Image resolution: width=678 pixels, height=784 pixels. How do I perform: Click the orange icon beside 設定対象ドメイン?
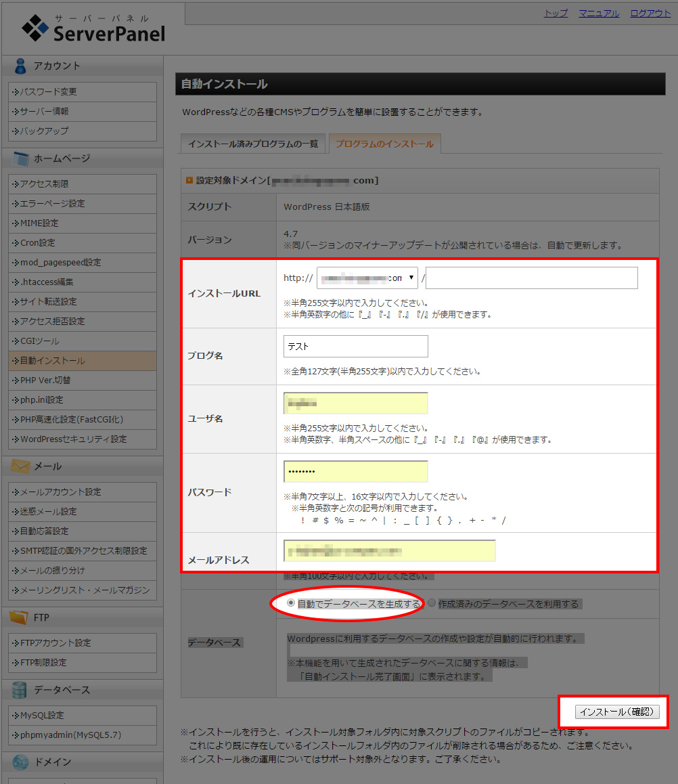tap(188, 179)
